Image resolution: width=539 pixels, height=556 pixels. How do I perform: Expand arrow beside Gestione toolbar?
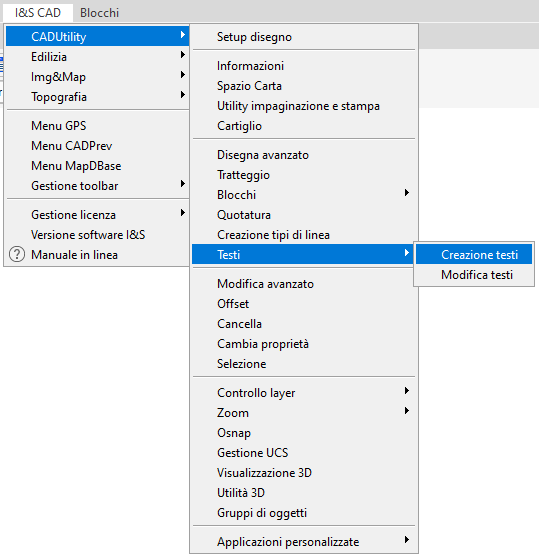(x=183, y=183)
